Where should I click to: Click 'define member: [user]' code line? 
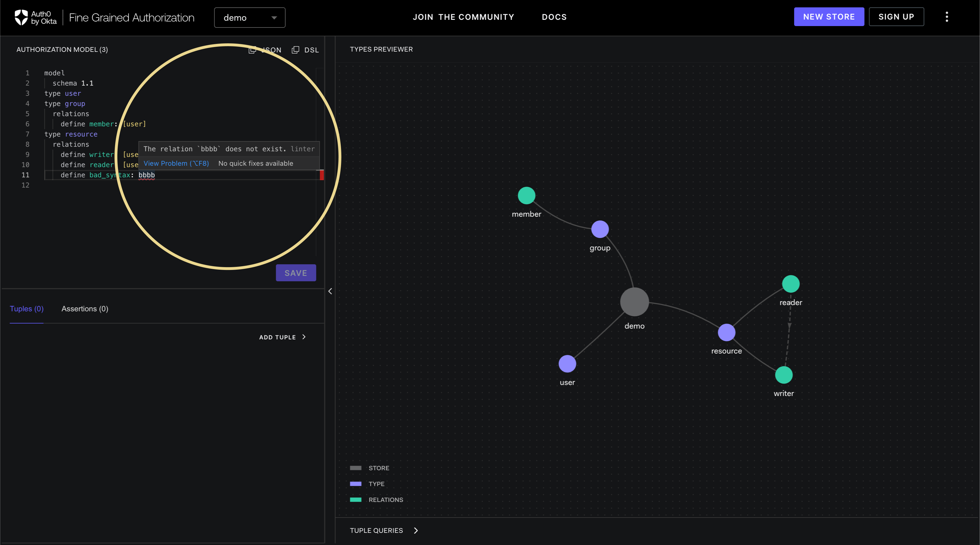pos(103,124)
